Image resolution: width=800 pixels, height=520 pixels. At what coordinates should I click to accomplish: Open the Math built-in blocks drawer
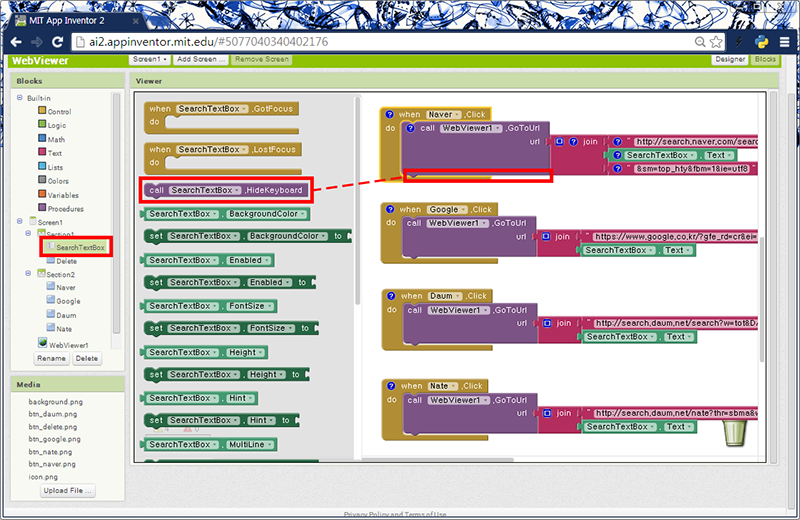click(52, 139)
